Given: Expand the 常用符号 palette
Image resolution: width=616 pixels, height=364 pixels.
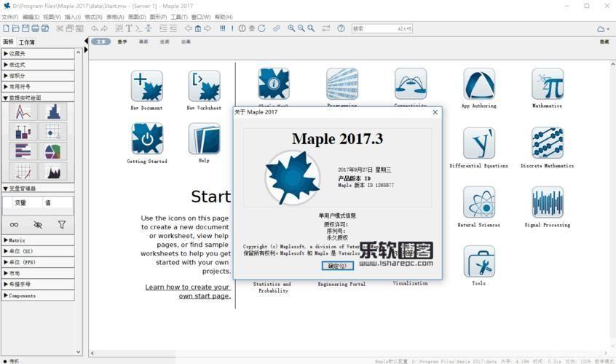Looking at the screenshot, I should [x=38, y=87].
